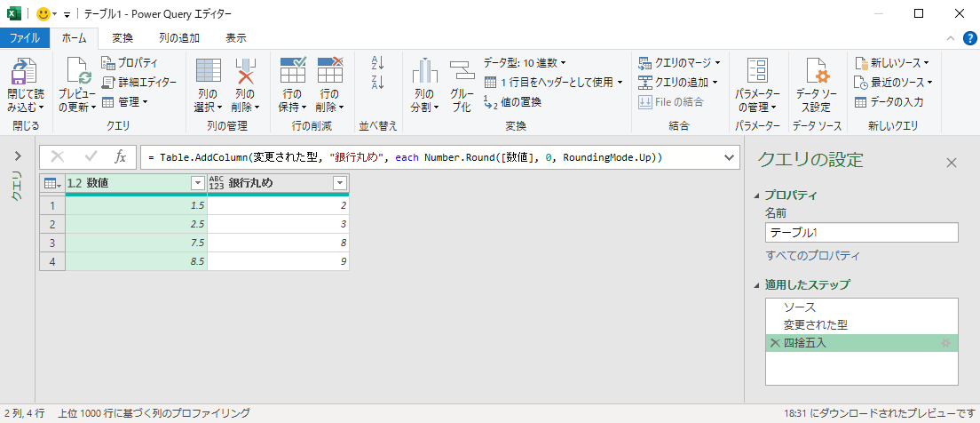The width and height of the screenshot is (980, 423).
Task: Click 行の削除 remove rows icon
Action: click(x=330, y=70)
